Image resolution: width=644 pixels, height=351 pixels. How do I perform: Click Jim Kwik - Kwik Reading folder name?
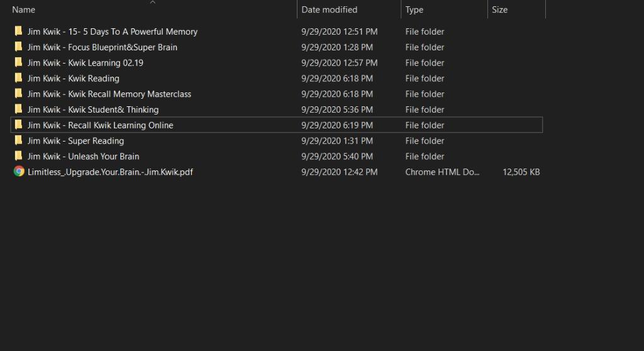(73, 79)
